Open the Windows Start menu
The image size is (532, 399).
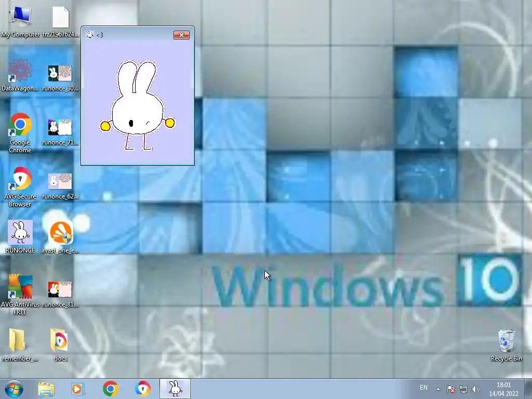(x=14, y=389)
